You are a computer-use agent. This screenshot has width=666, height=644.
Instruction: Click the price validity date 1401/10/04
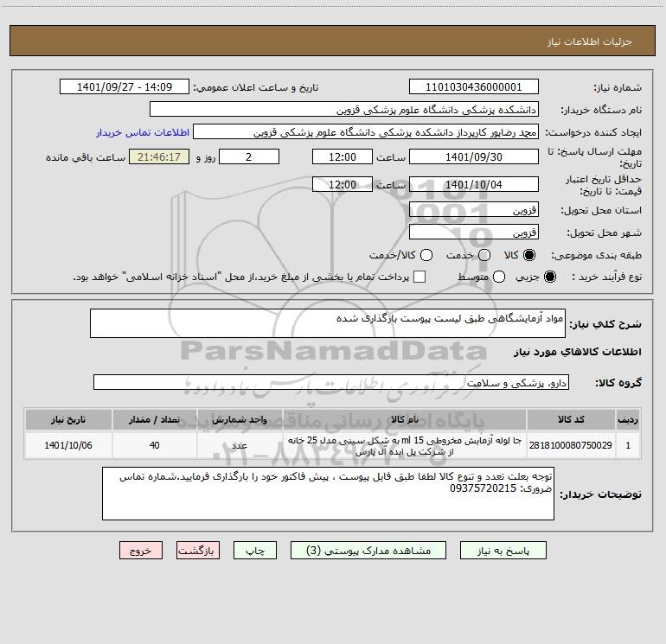[x=474, y=185]
